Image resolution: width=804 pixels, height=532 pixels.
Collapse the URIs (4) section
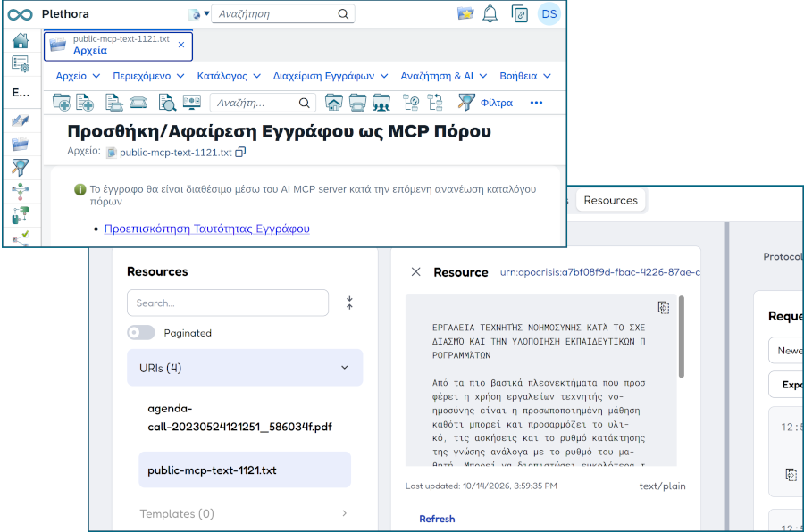click(245, 368)
